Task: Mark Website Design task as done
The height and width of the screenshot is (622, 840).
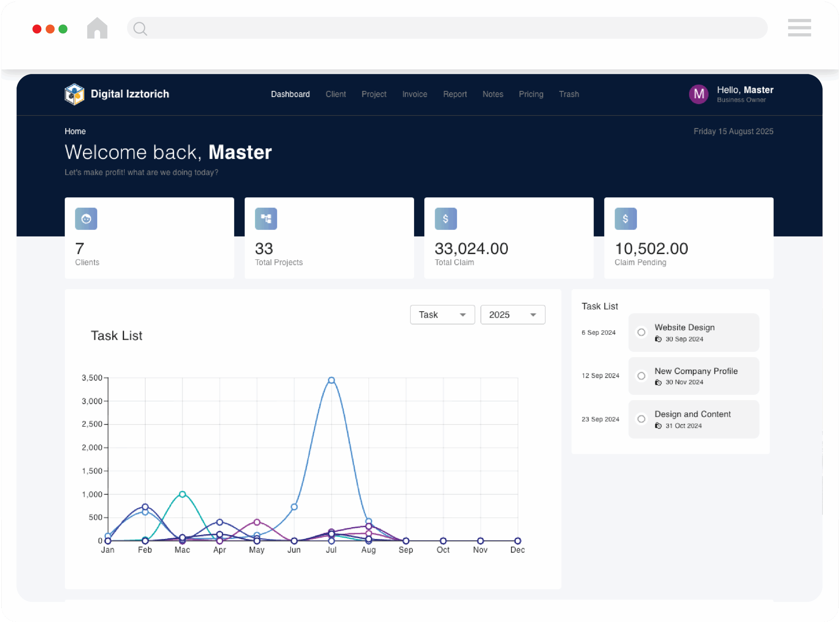Action: tap(641, 332)
